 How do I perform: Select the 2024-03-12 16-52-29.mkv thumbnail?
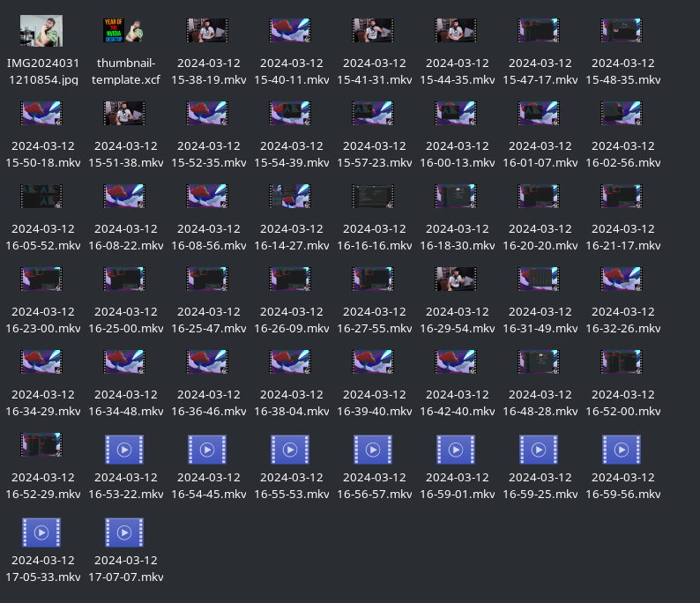pos(41,444)
